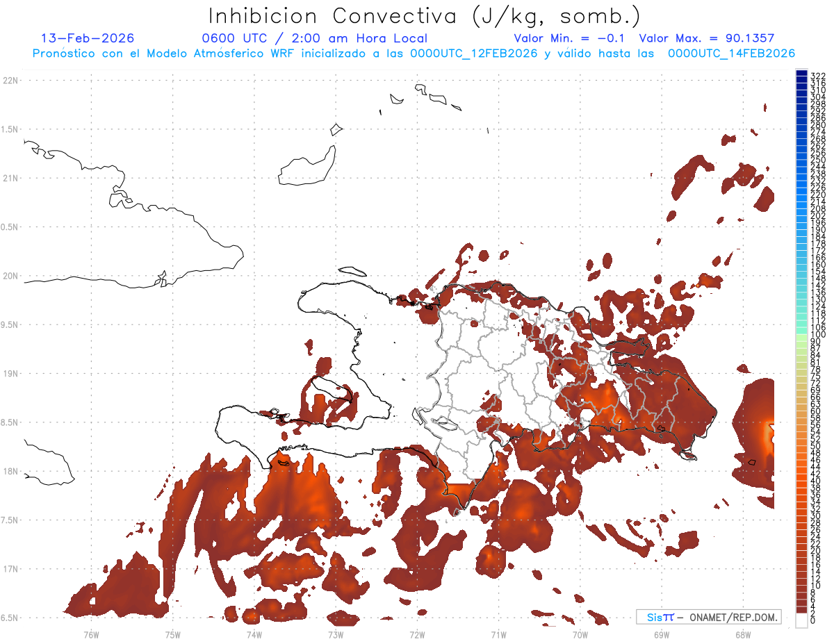Click the "75W" longitude label
This screenshot has height=644, width=834.
pyautogui.click(x=172, y=634)
